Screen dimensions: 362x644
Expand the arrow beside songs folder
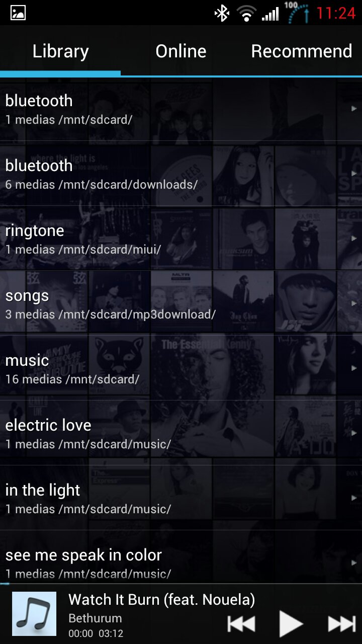click(354, 303)
